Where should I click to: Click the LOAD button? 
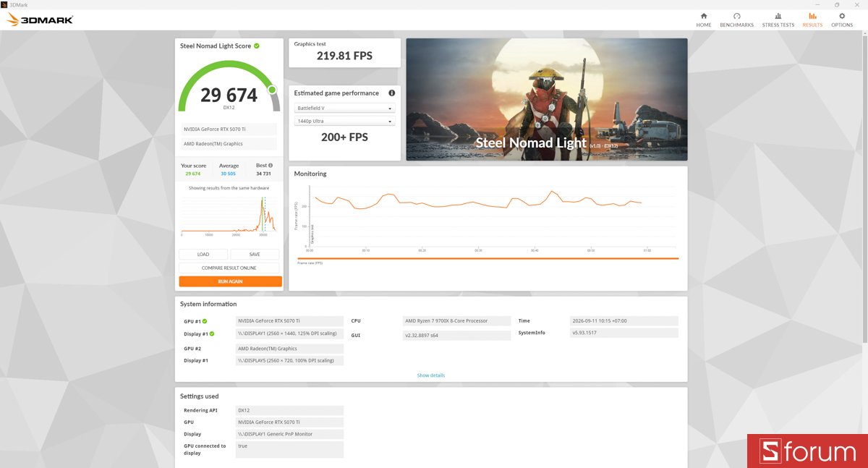pos(203,255)
